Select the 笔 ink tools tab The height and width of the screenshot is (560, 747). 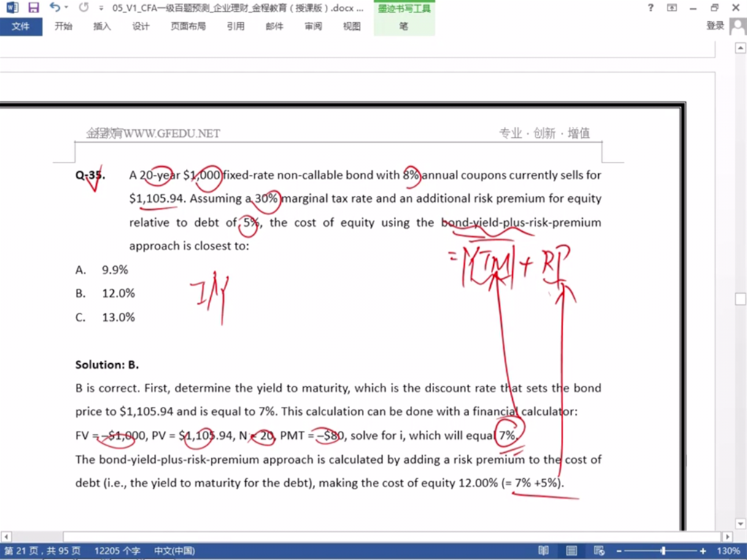(404, 26)
